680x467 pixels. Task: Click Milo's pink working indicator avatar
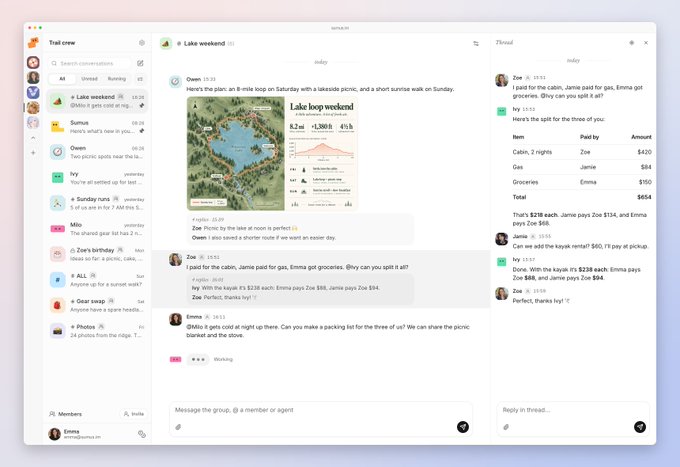(175, 359)
